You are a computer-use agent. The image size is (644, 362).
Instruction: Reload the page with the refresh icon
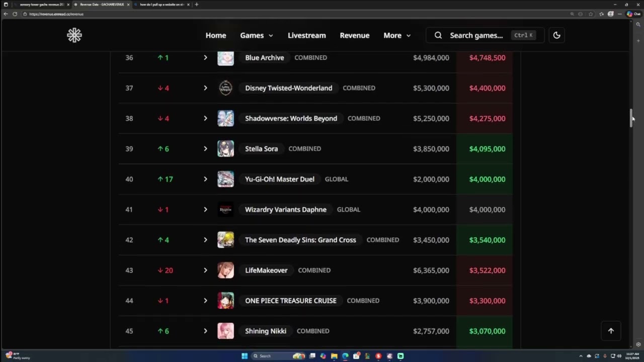pos(15,14)
